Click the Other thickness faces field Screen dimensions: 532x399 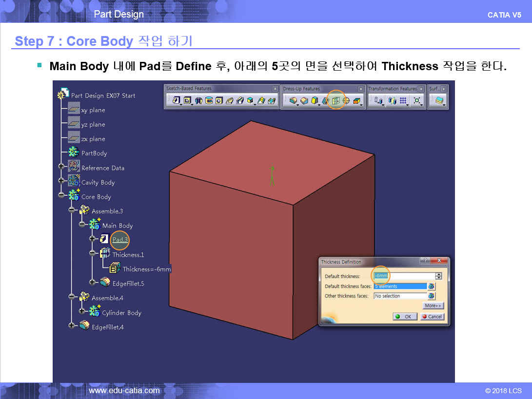pos(400,296)
